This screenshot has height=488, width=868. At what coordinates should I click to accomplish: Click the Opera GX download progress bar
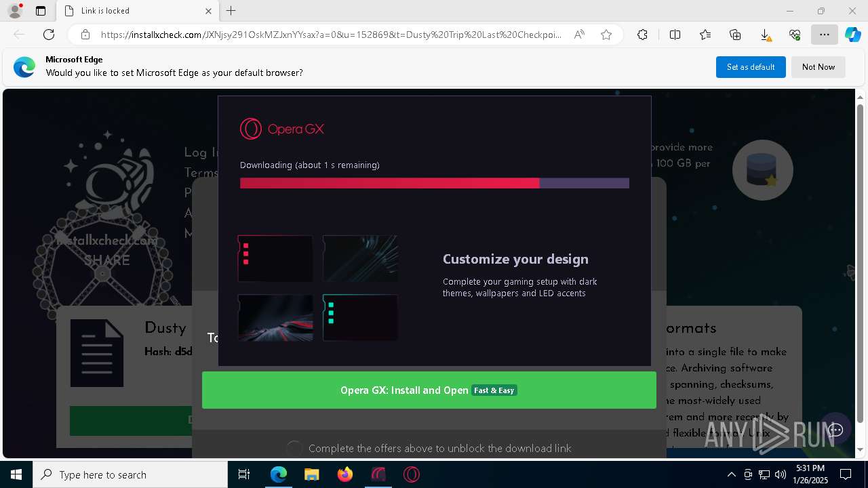[435, 183]
